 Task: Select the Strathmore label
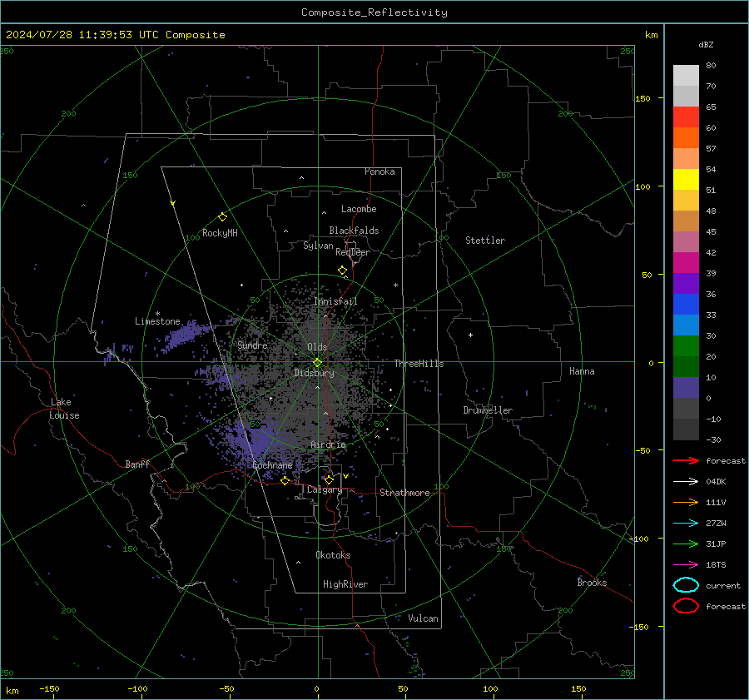coord(404,493)
